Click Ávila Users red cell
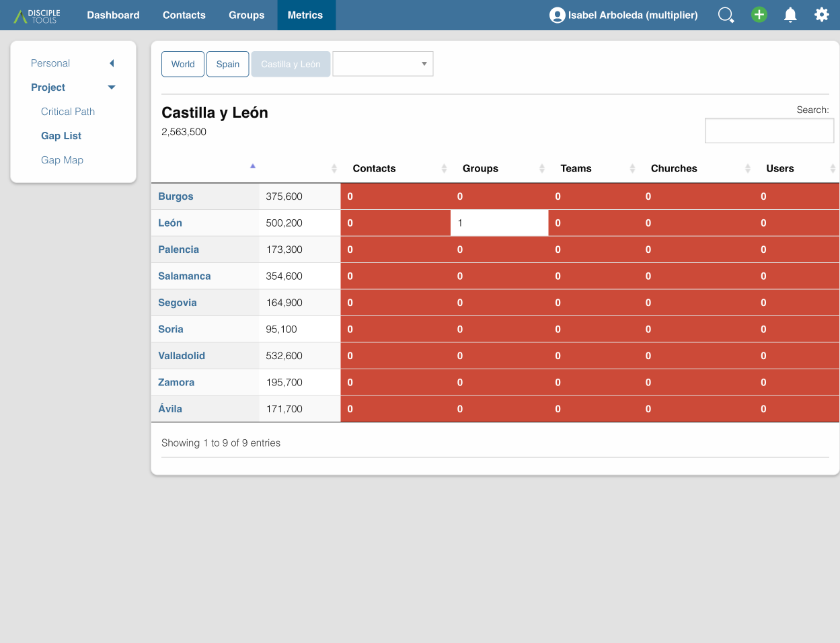This screenshot has width=840, height=643. tap(798, 409)
